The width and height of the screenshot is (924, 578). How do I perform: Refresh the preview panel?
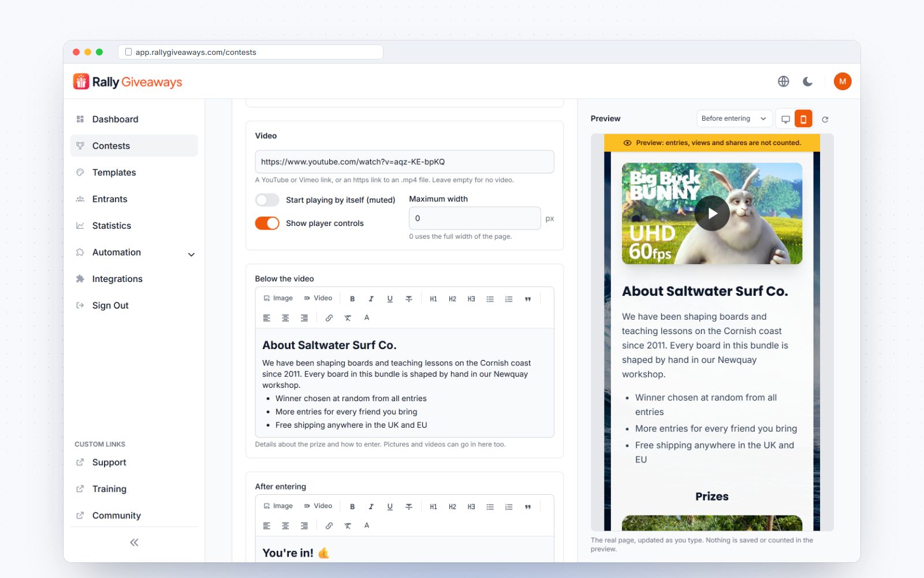[x=825, y=119]
